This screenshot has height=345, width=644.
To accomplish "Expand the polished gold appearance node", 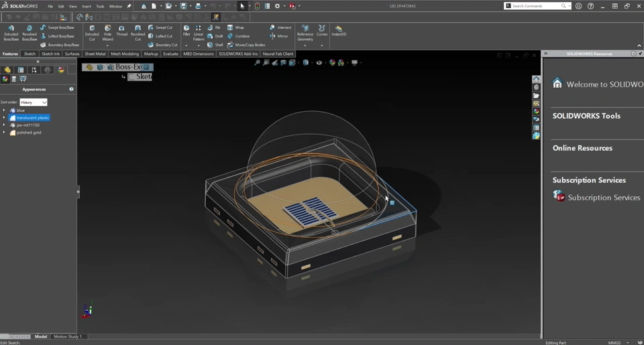I will pyautogui.click(x=4, y=133).
